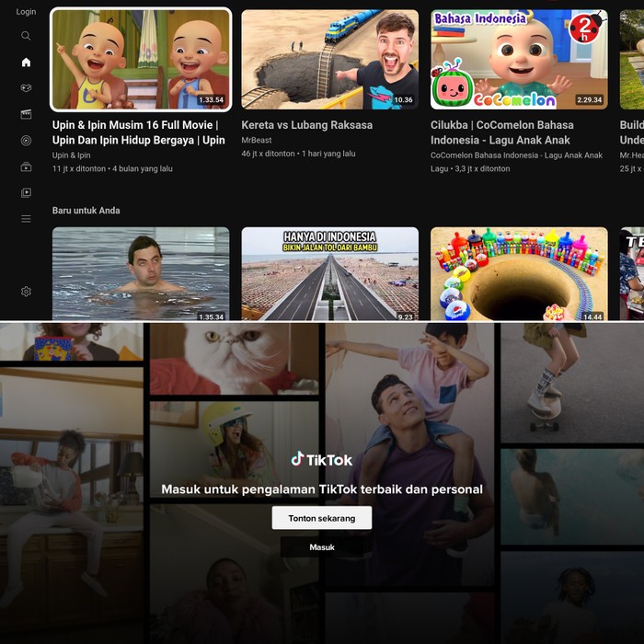This screenshot has height=644, width=644.
Task: Click the Upin & Ipin channel name
Action: [x=71, y=155]
